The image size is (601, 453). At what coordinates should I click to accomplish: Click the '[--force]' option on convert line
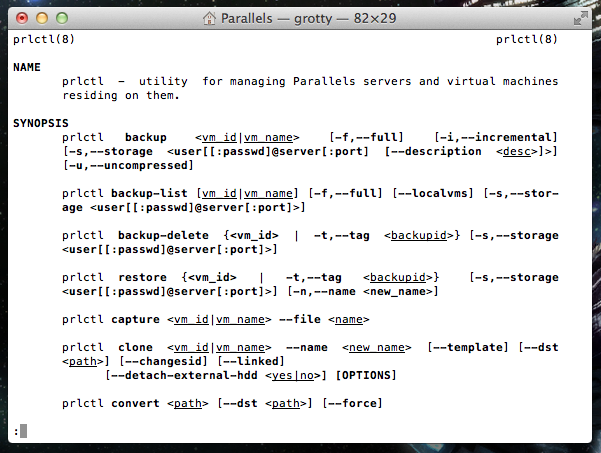[x=352, y=404]
